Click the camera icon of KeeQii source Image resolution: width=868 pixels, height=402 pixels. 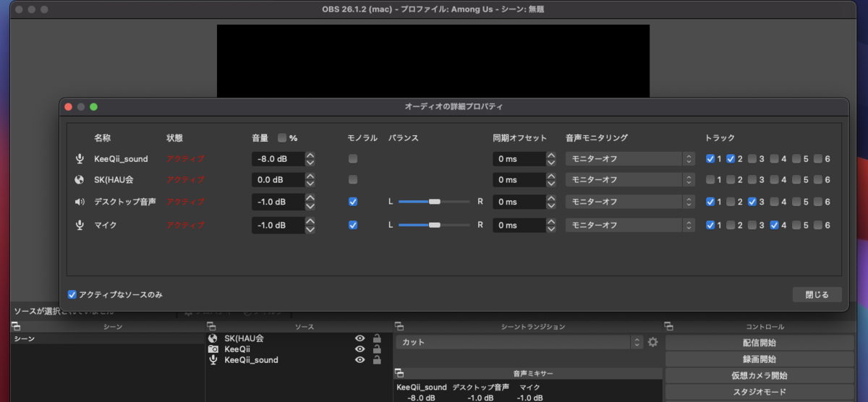pos(213,348)
